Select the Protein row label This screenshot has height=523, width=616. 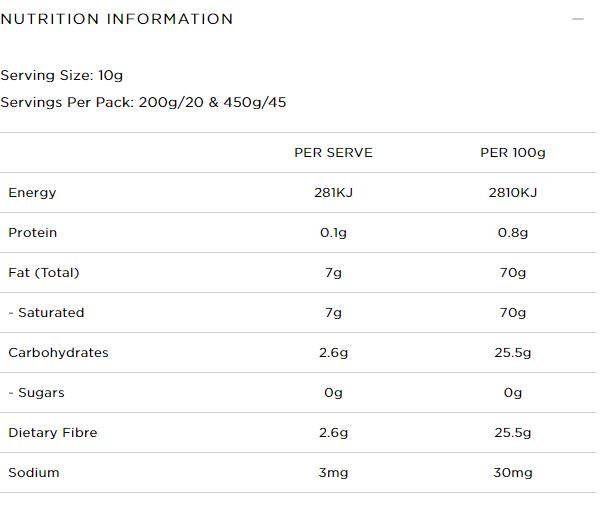[x=32, y=233]
